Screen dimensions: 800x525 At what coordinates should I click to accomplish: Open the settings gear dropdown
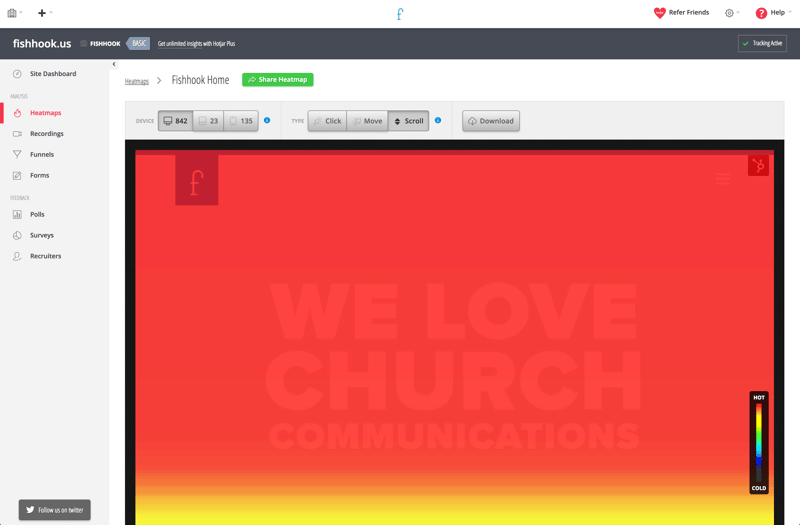click(732, 13)
